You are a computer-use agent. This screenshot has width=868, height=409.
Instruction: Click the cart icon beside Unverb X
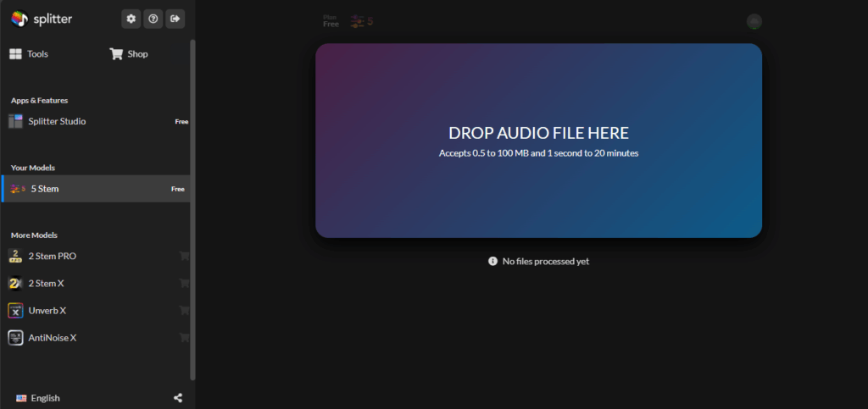tap(184, 311)
